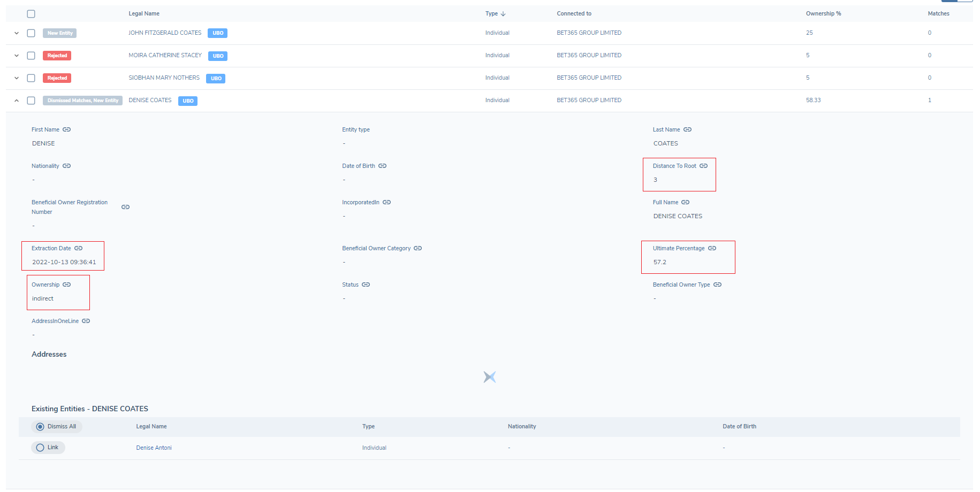Click link icon next to Beneficial Owner Category
The height and width of the screenshot is (492, 980).
pos(417,248)
